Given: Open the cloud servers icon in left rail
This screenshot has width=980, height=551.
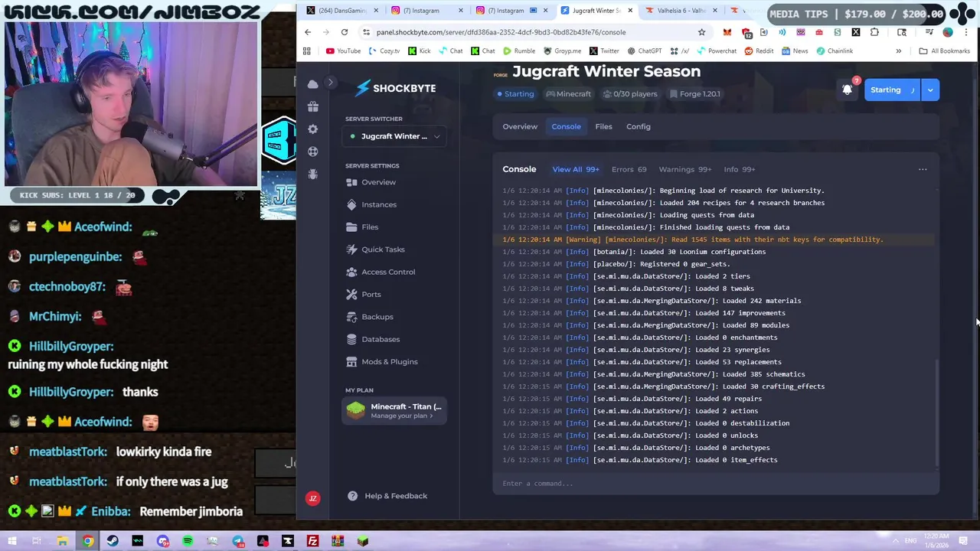Looking at the screenshot, I should click(312, 84).
